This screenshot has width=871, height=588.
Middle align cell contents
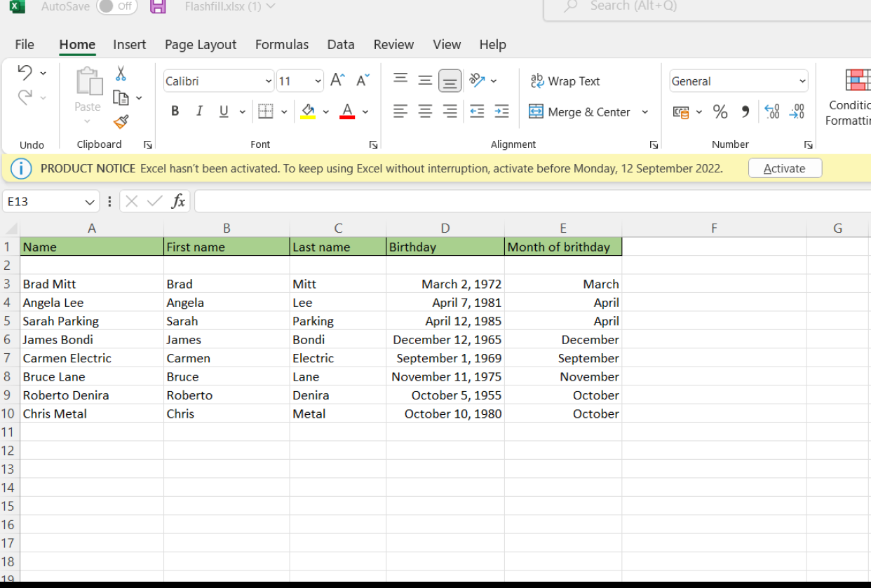(x=425, y=81)
